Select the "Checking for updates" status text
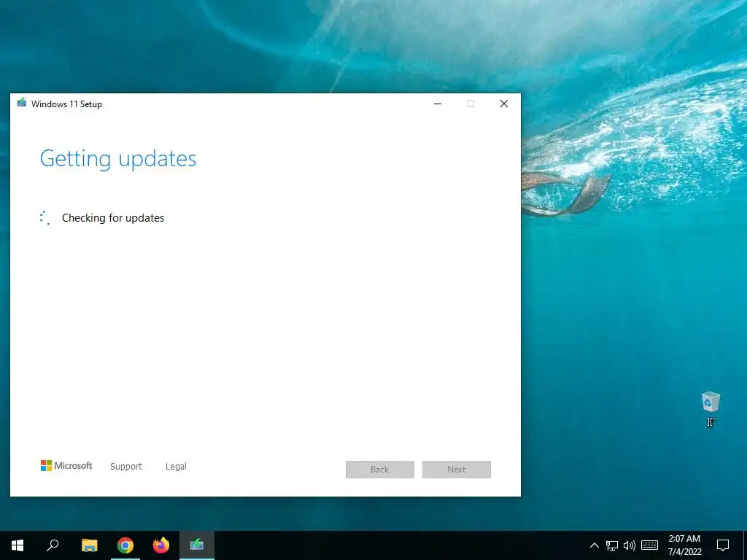The width and height of the screenshot is (747, 560). pos(113,218)
